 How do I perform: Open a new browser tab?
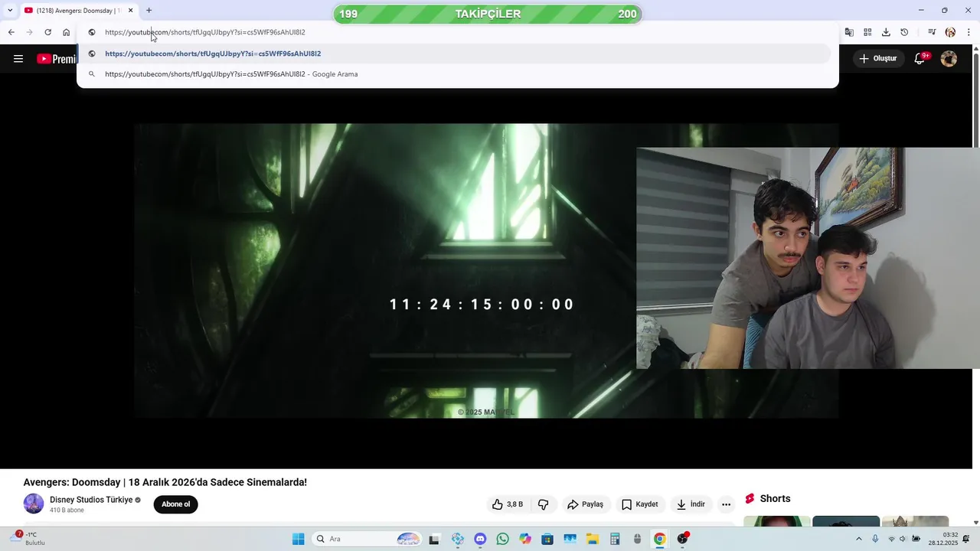click(x=149, y=11)
